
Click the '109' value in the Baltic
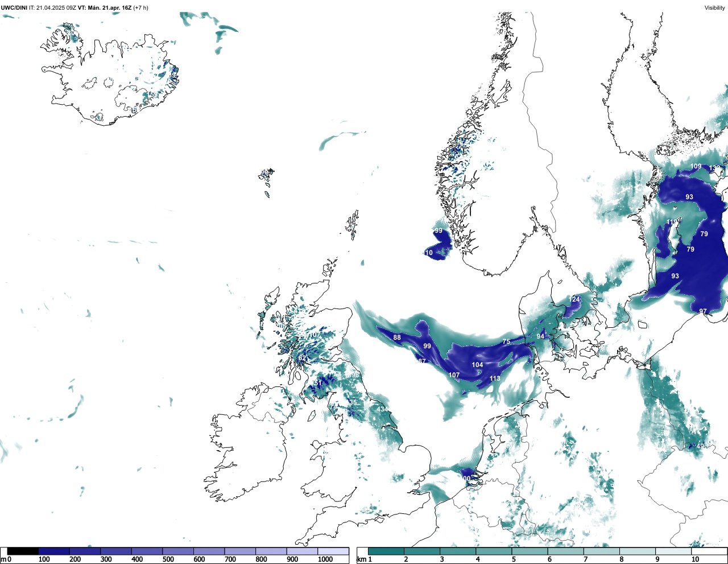(x=696, y=166)
